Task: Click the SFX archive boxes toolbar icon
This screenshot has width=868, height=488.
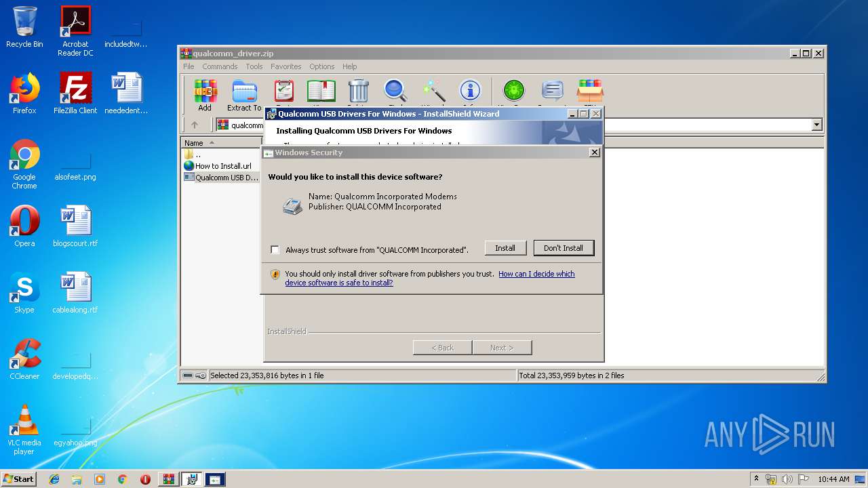Action: [x=590, y=91]
